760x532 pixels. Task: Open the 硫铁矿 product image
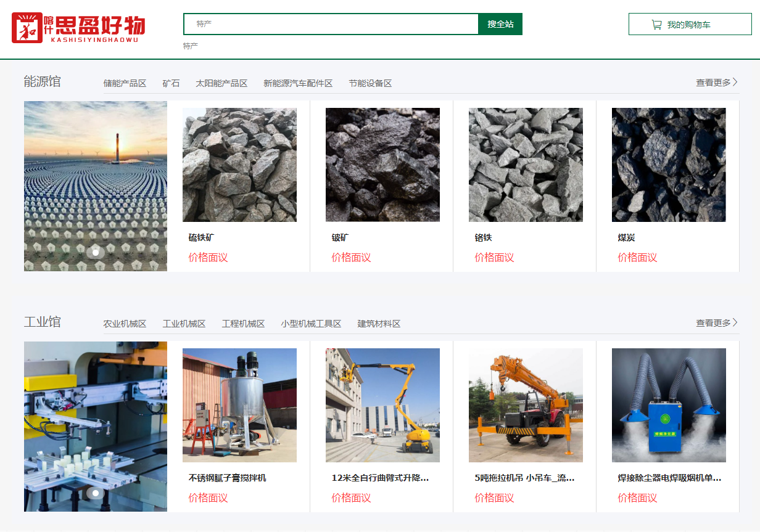coord(239,165)
